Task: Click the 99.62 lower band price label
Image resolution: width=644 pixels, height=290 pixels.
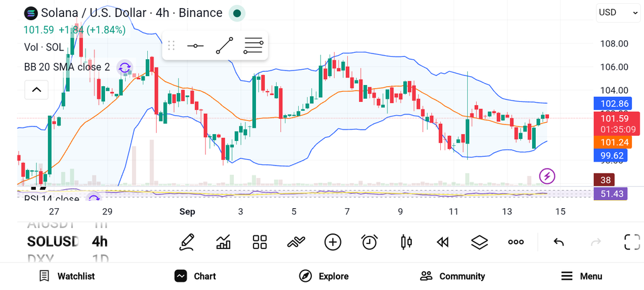Action: click(611, 155)
